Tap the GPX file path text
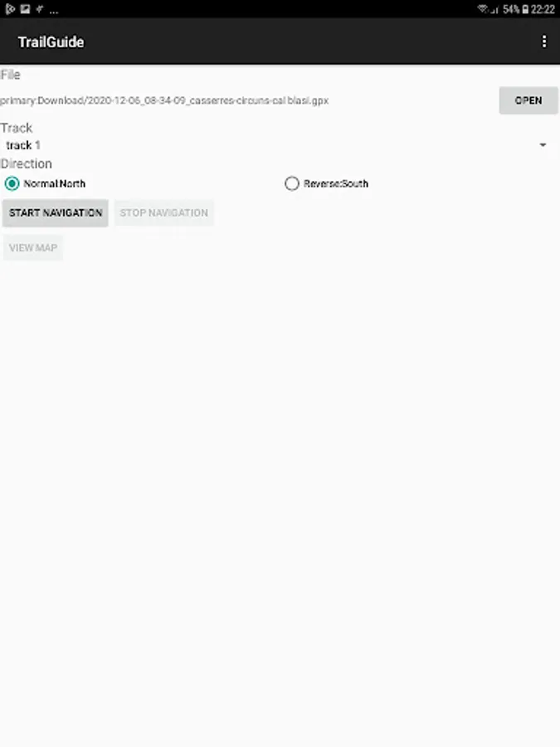 pos(164,100)
